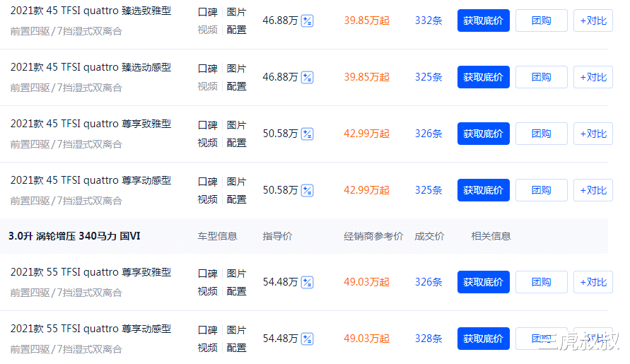Open 2021款 55 TFSI quattro 尊享动感型 model
Screen dimensions: 630x364
coord(91,329)
